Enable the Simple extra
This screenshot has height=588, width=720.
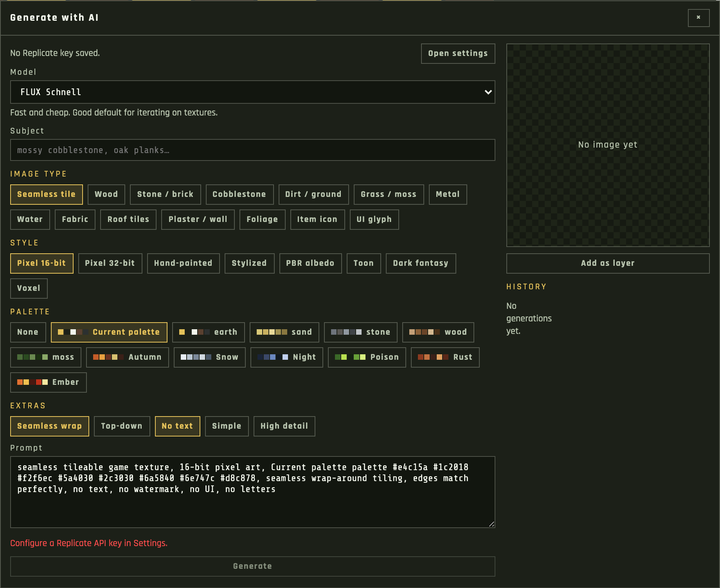[227, 426]
